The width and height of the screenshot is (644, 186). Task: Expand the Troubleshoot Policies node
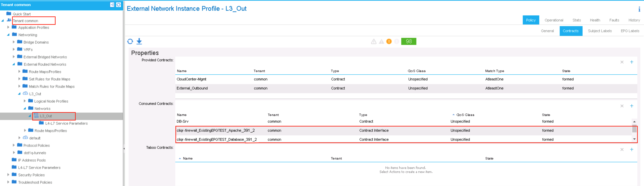pos(8,182)
